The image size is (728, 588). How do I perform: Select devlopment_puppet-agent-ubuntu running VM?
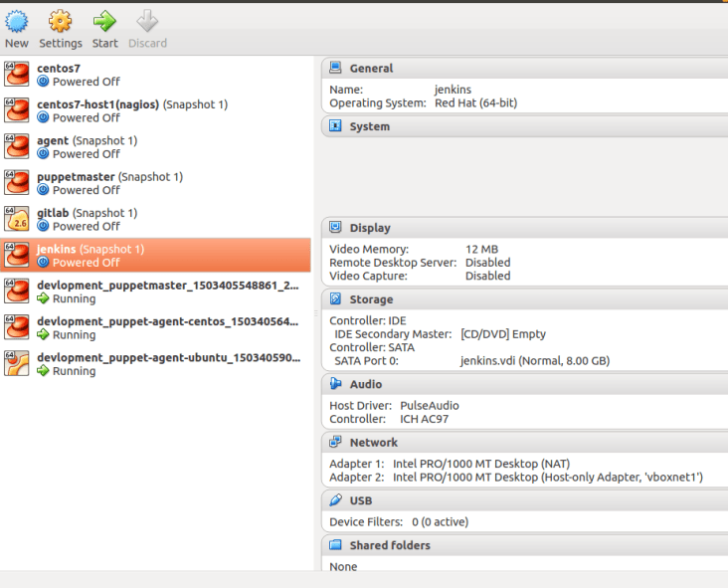[x=155, y=364]
